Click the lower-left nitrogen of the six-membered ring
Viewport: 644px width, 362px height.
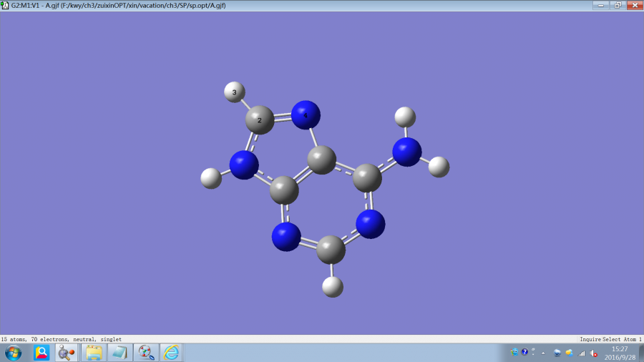point(286,237)
